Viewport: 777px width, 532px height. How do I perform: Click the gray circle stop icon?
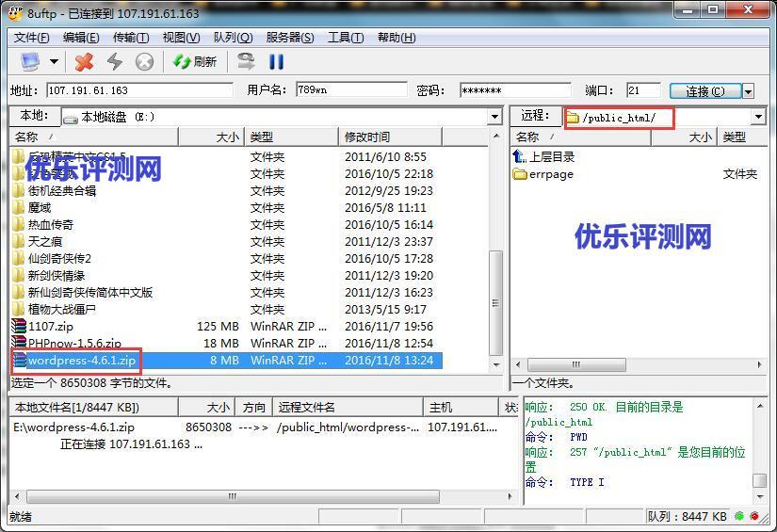pos(144,62)
